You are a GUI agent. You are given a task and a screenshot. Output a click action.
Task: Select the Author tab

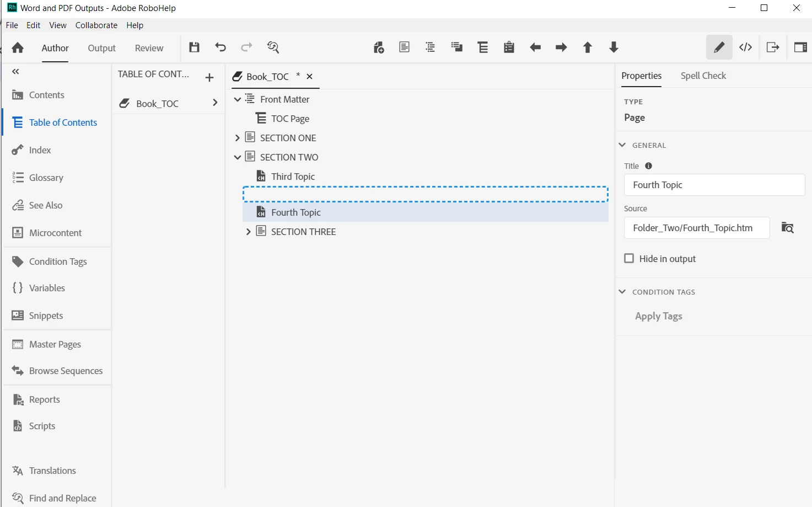(x=55, y=48)
